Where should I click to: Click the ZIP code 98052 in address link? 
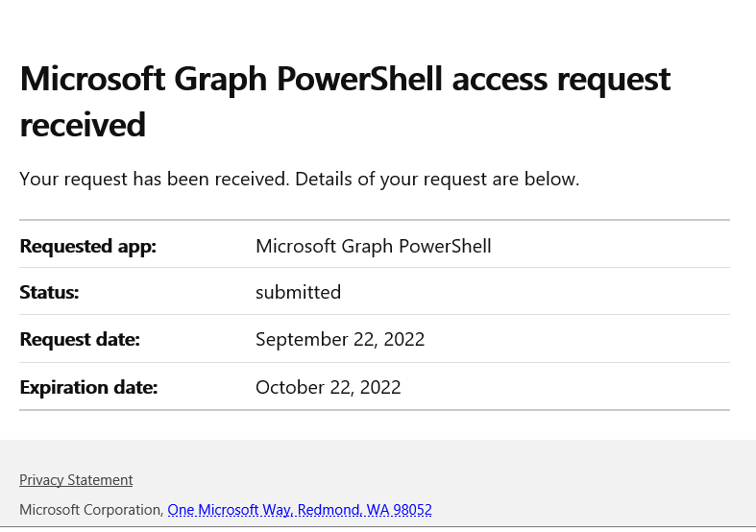(x=412, y=510)
